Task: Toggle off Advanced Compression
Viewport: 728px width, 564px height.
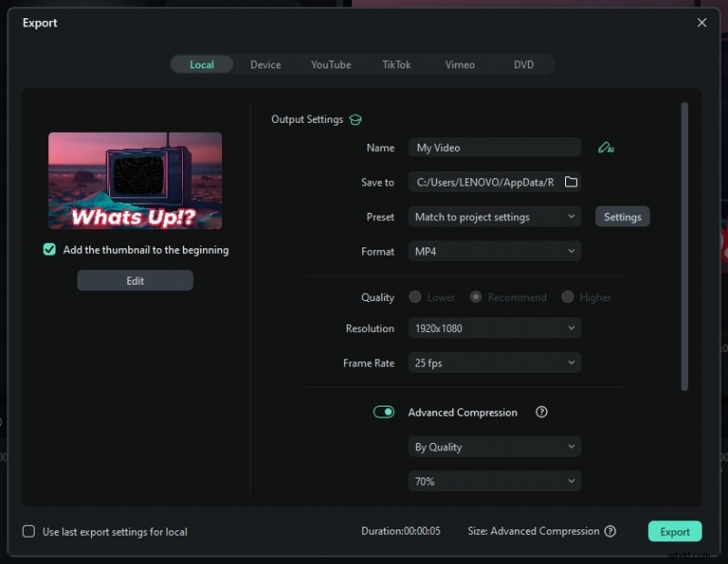Action: tap(384, 412)
